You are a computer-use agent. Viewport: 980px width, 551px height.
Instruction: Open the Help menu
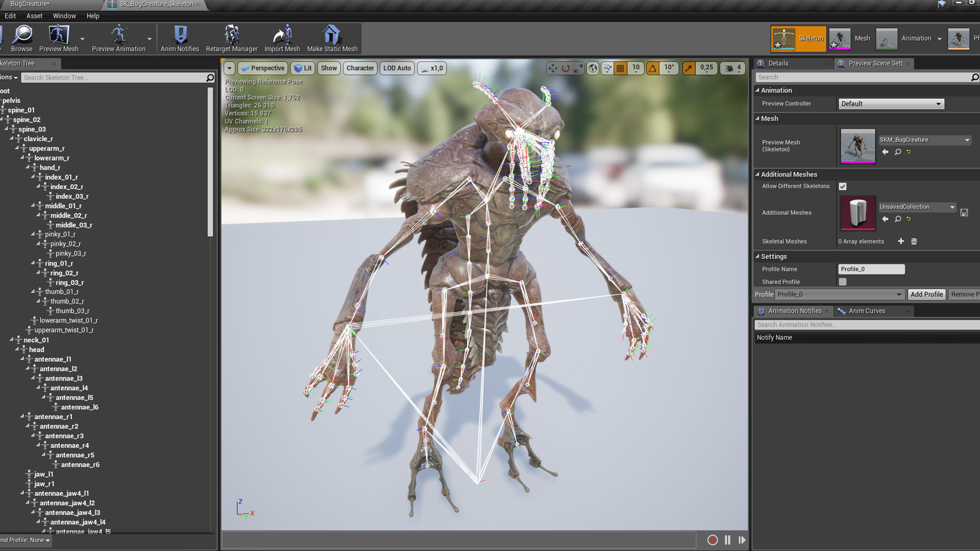(93, 16)
